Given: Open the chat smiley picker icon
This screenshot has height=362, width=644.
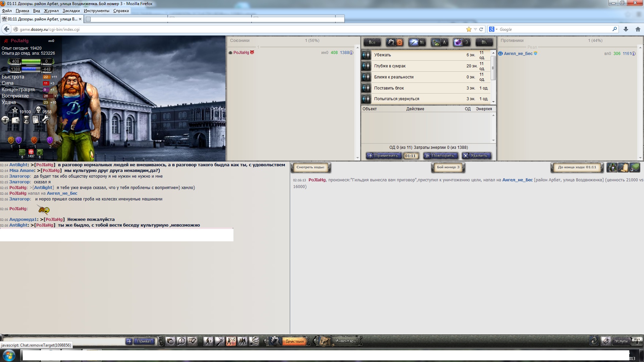Looking at the screenshot, I should tap(170, 341).
